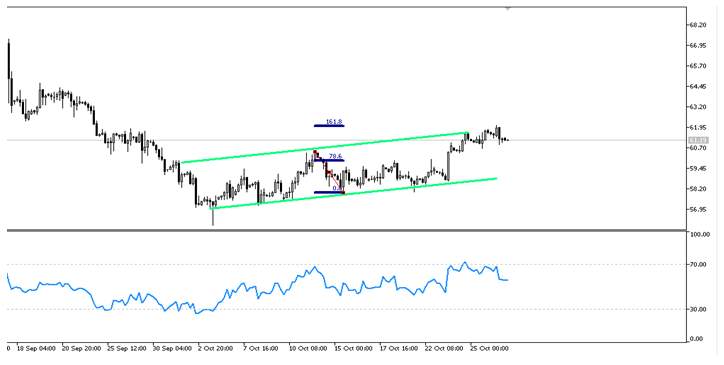This screenshot has height=365, width=724.
Task: Click the RSI 100.00 scale label
Action: point(699,235)
